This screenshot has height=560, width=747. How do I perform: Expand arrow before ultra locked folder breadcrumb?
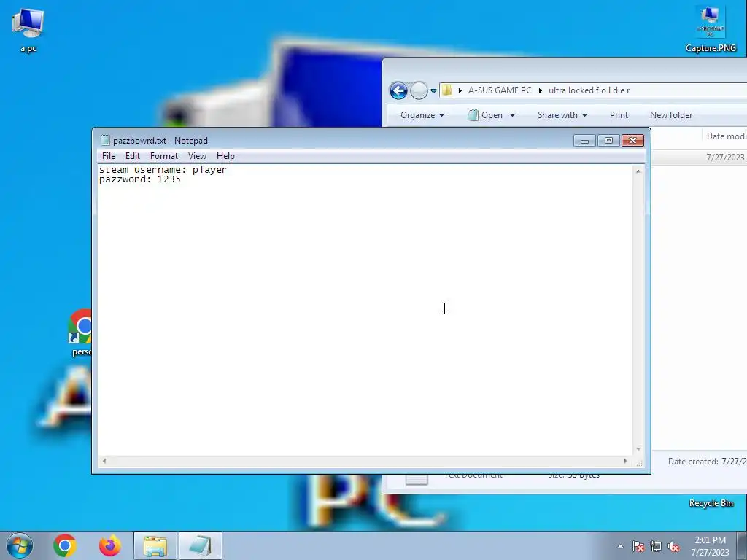(x=541, y=90)
